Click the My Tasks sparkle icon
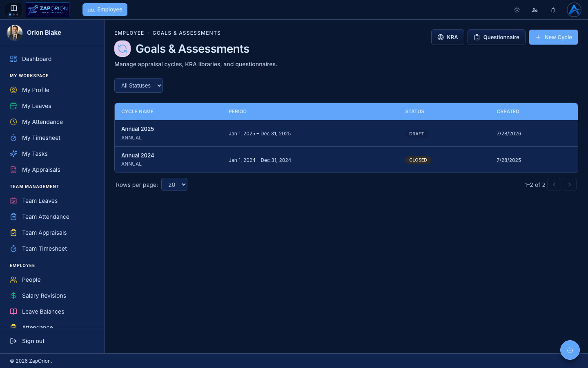588x368 pixels. click(13, 154)
